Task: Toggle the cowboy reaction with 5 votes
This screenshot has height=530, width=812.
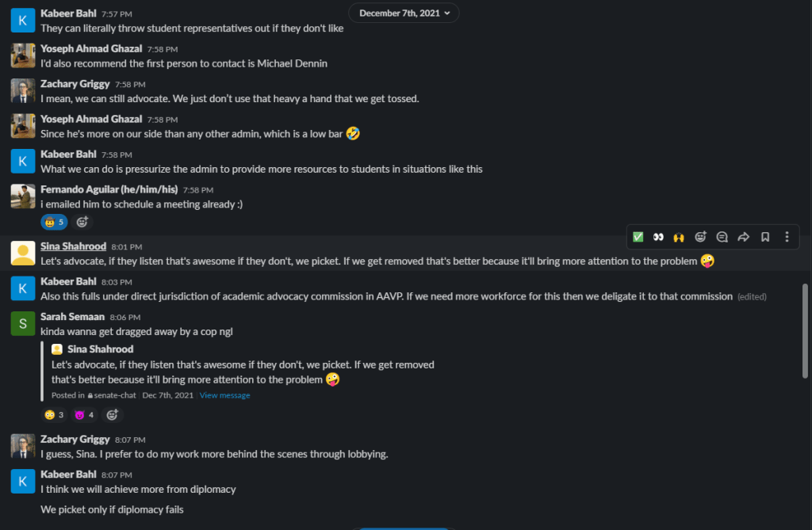Action: pos(54,222)
